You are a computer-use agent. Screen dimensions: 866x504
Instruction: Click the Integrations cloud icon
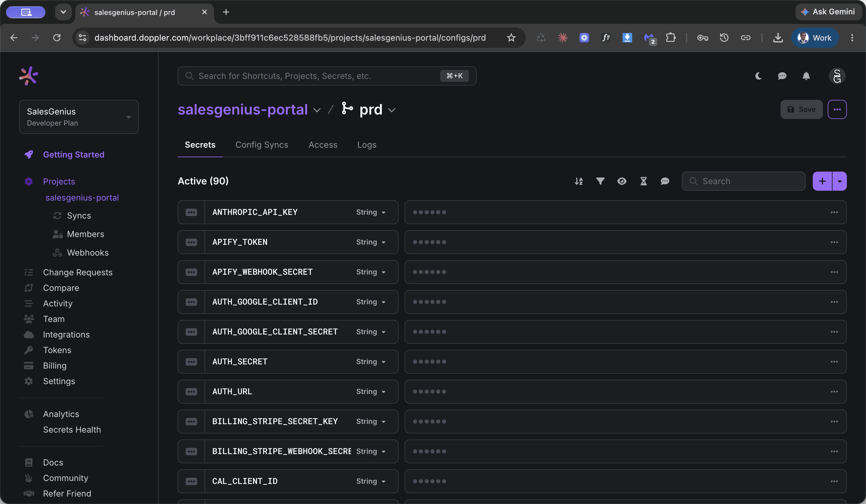click(28, 334)
